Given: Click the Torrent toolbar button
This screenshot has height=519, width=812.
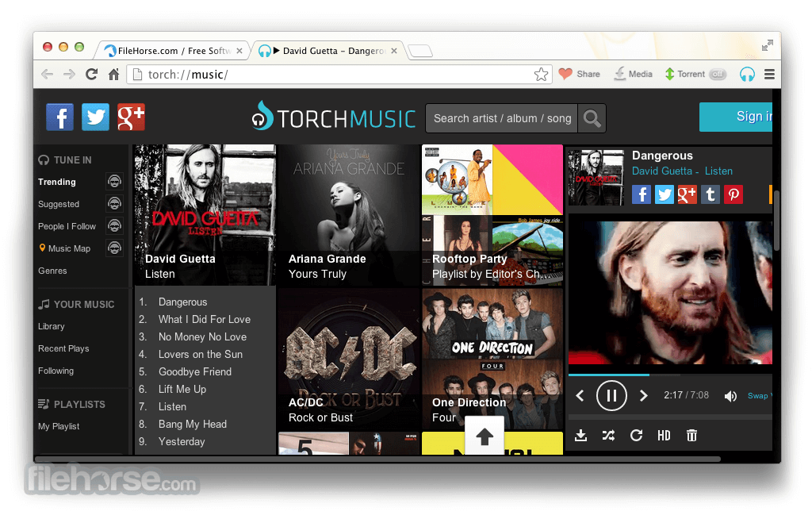Looking at the screenshot, I should pos(684,74).
